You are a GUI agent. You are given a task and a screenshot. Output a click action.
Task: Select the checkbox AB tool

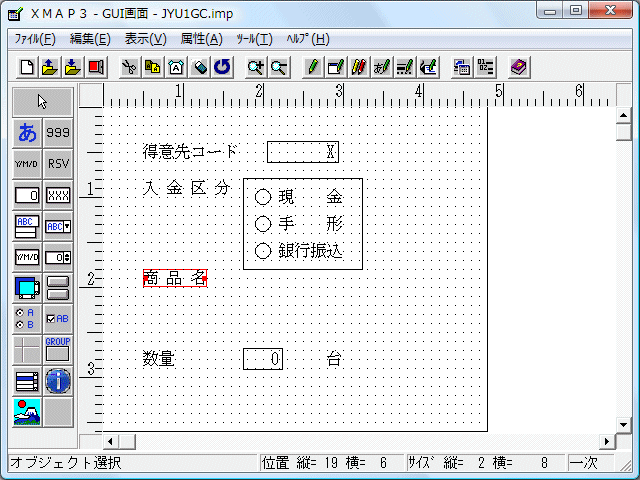[58, 319]
